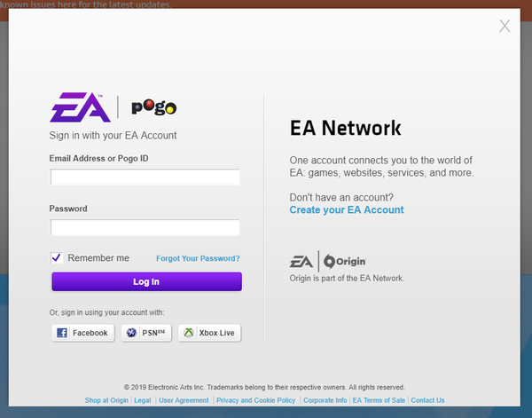Uncheck the Remember me checkbox
This screenshot has height=418, width=532.
[x=57, y=257]
